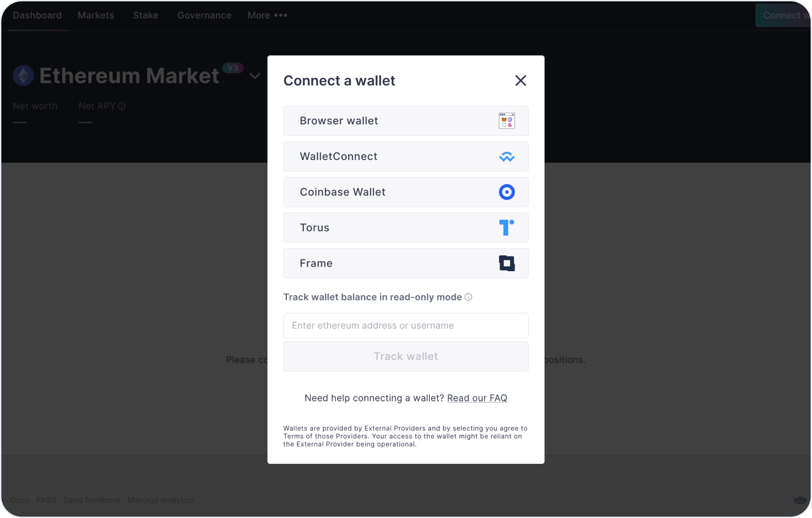
Task: Click the ethereum address input field
Action: [x=405, y=325]
